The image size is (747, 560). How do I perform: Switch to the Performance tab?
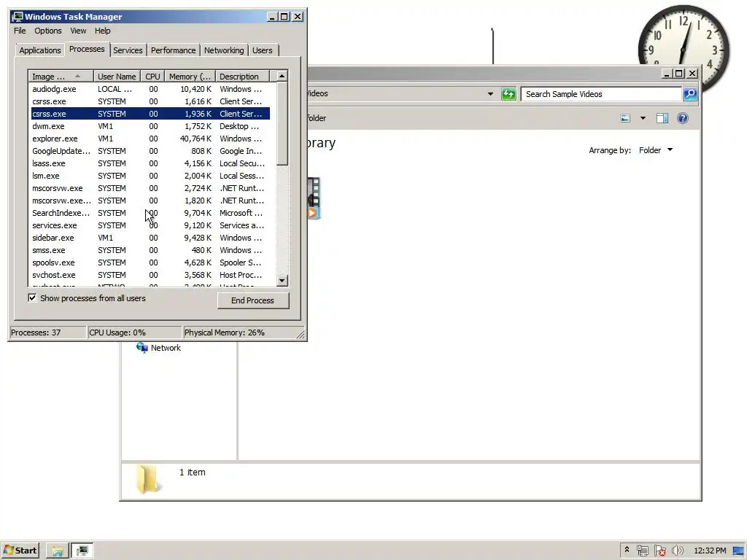174,50
